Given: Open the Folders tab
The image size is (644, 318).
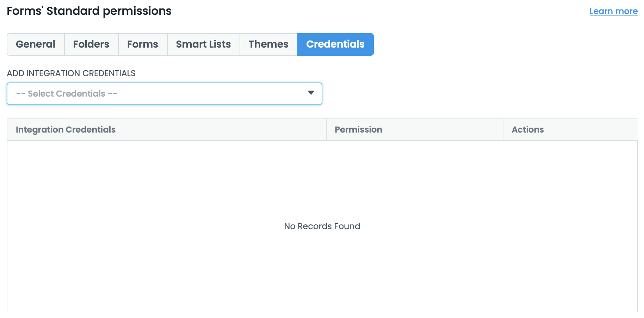Looking at the screenshot, I should coord(91,44).
